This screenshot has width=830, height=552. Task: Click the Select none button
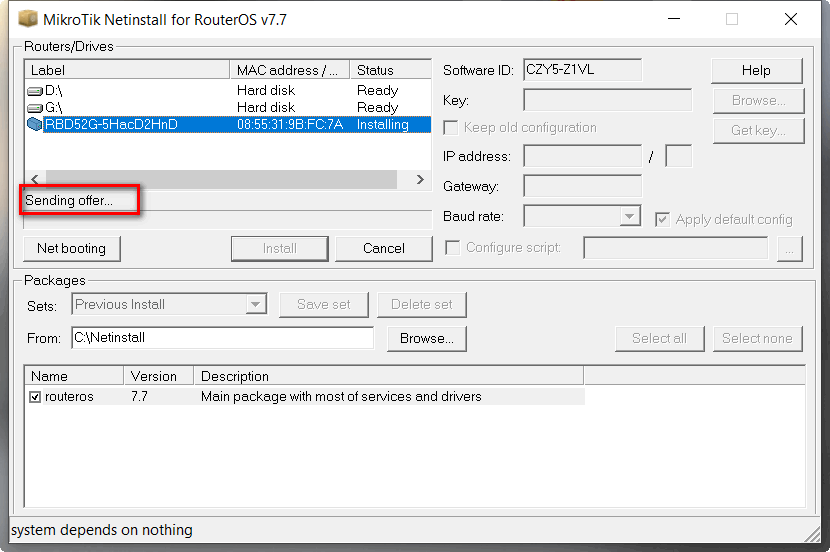757,339
